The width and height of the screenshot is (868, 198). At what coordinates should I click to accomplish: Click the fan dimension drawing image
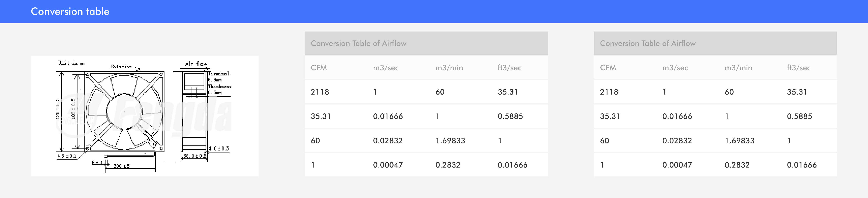[x=145, y=116]
